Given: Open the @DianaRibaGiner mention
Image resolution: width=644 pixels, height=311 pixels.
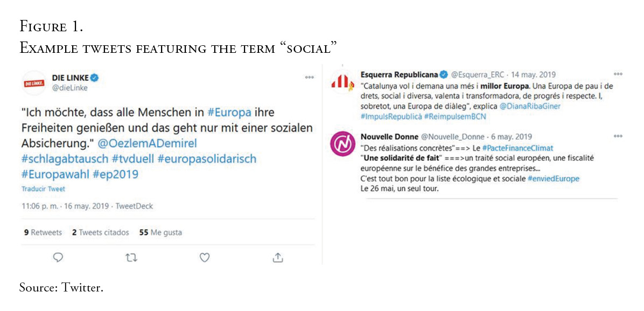Looking at the screenshot, I should point(530,106).
